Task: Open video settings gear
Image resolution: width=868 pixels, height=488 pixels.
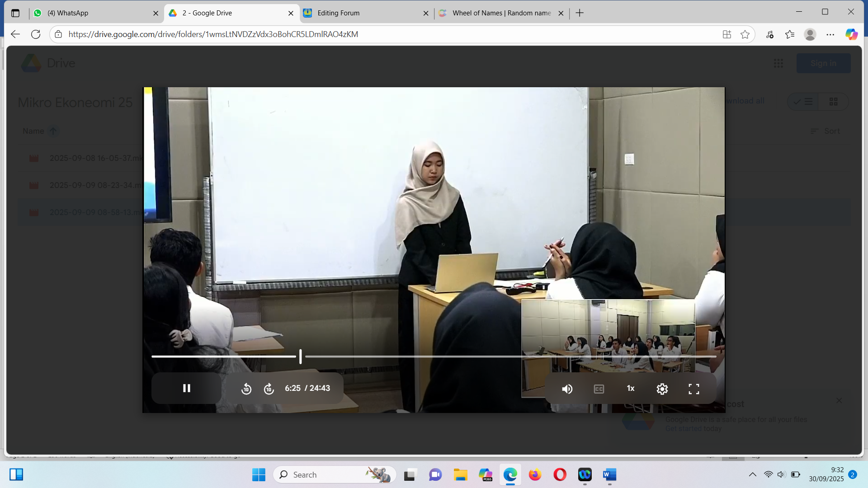Action: click(x=662, y=389)
